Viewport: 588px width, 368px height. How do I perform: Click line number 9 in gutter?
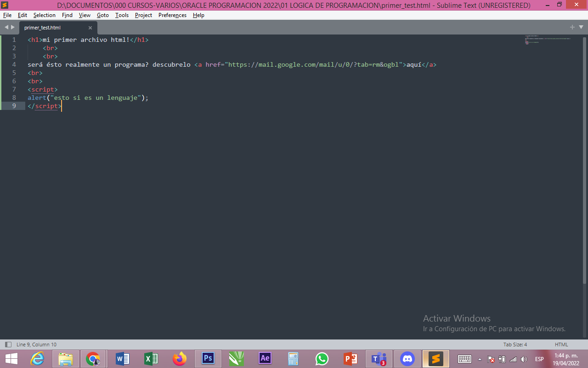[x=14, y=106]
